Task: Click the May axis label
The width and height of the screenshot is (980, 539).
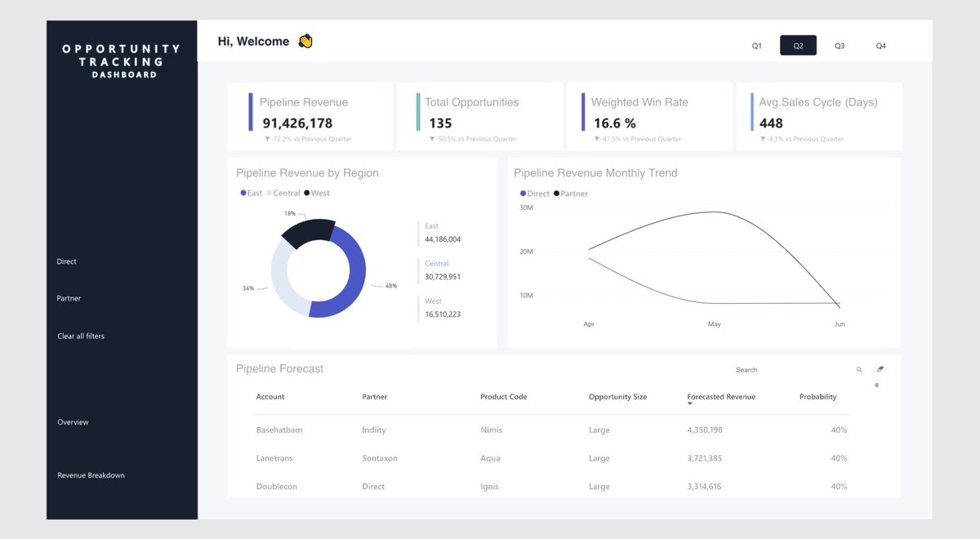Action: coord(715,324)
